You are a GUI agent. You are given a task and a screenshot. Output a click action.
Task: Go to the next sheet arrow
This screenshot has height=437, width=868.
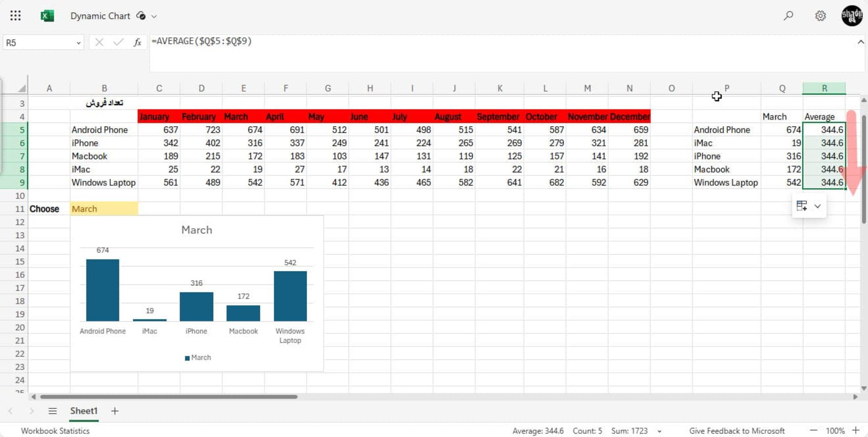pyautogui.click(x=31, y=411)
